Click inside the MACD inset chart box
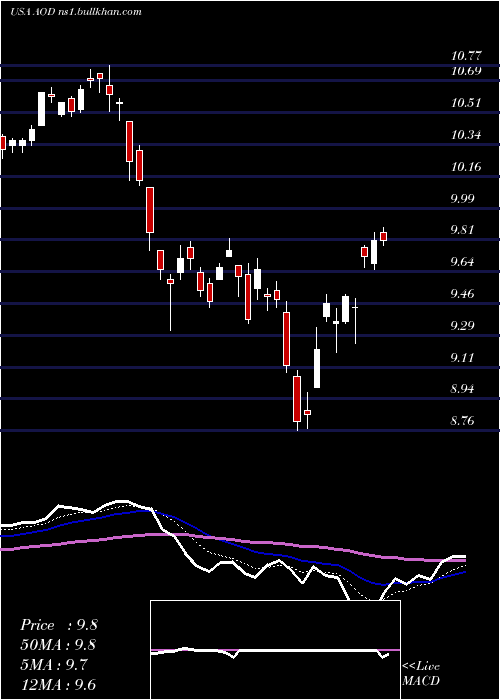The width and height of the screenshot is (500, 700). (275, 650)
